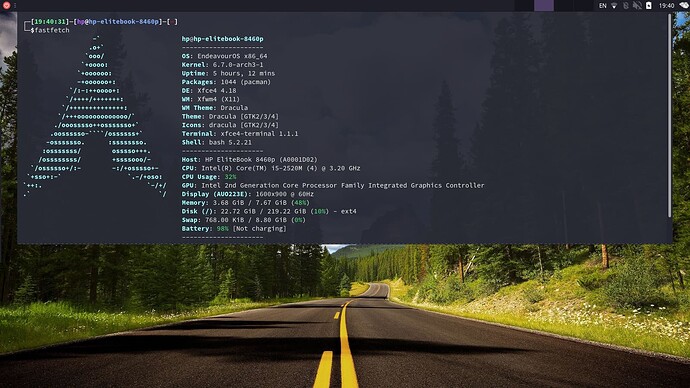Click the terminal's vertical scrollbar
This screenshot has width=690, height=388.
670,115
